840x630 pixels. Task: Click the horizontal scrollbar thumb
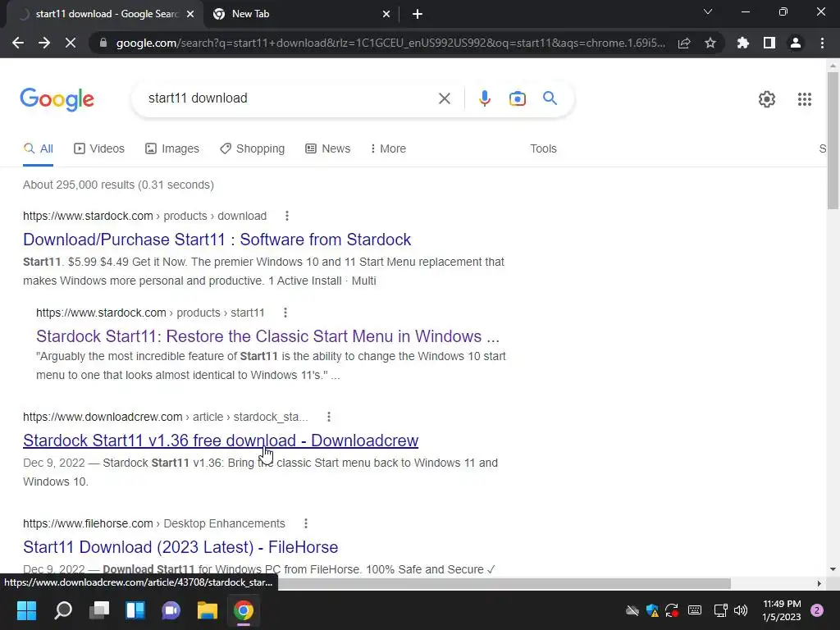pos(504,583)
